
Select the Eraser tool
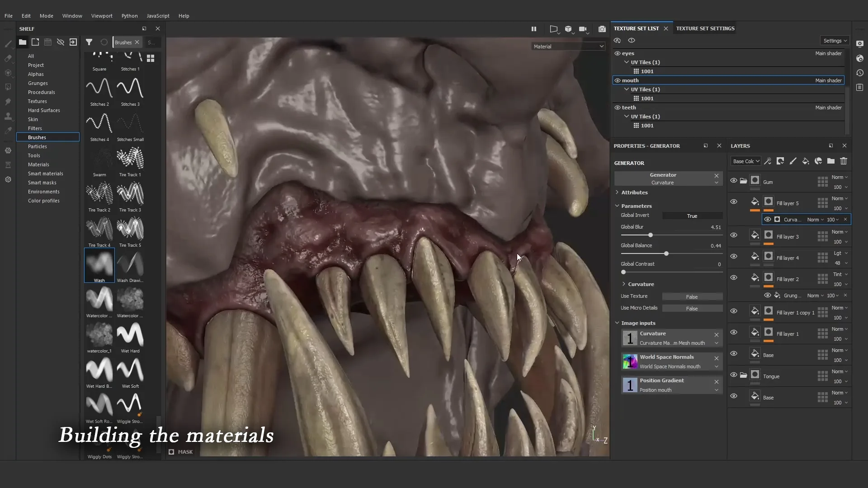8,59
